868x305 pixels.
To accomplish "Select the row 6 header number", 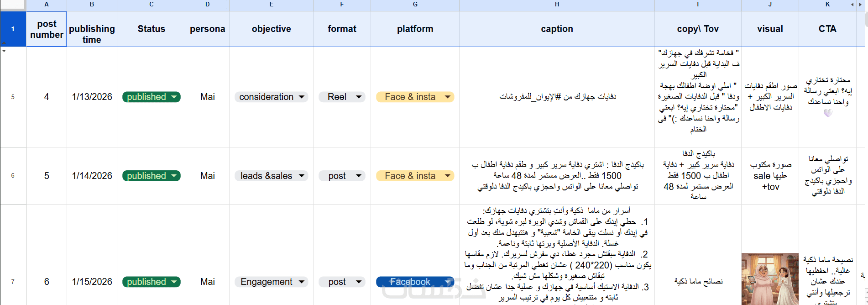I will pos(13,176).
